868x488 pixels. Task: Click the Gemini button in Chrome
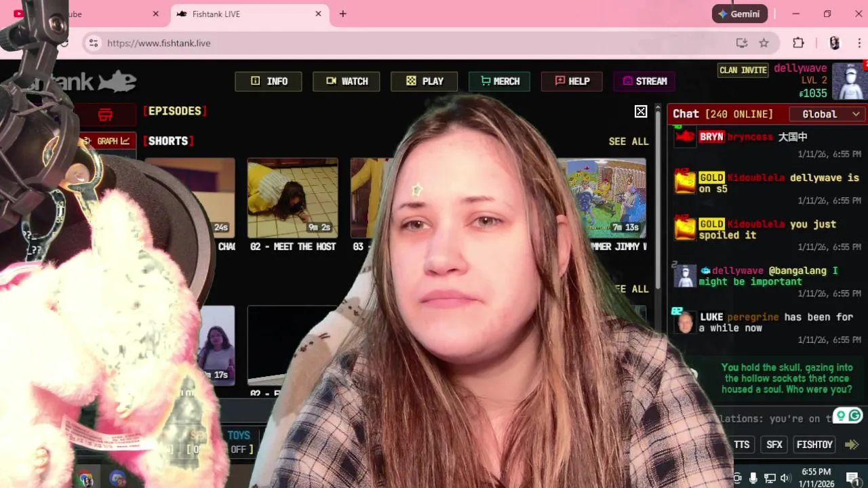pyautogui.click(x=739, y=14)
